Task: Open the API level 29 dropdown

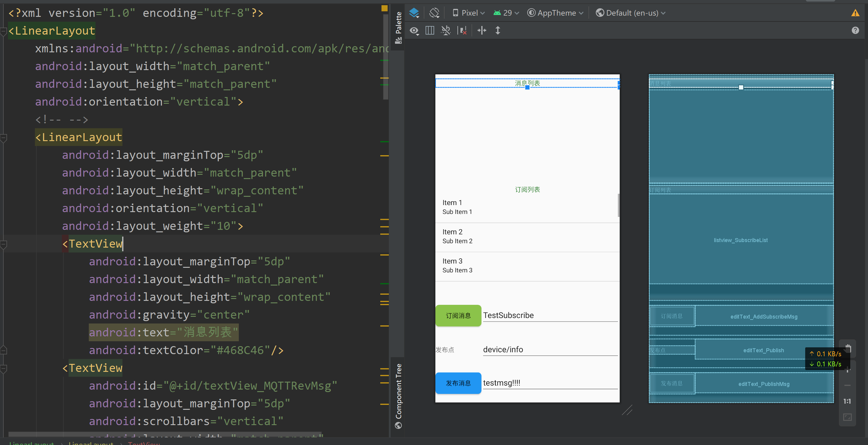Action: pos(506,13)
